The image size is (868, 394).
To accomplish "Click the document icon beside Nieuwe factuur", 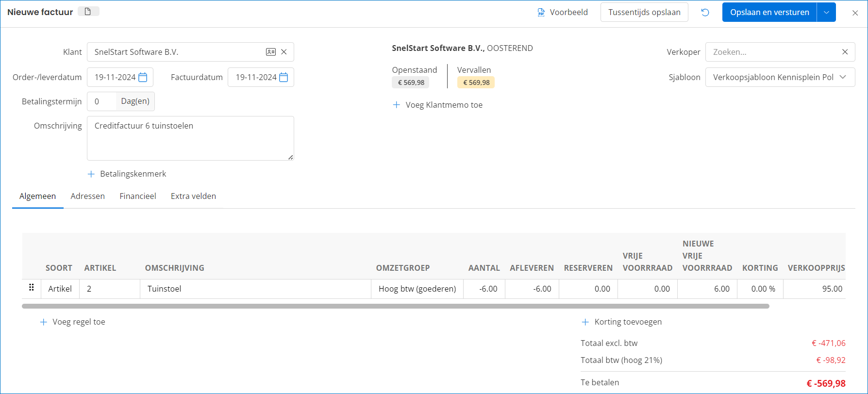I will coord(88,12).
